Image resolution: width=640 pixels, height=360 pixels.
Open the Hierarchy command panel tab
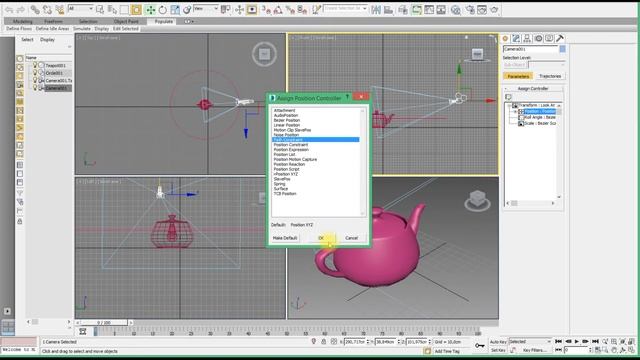pos(527,38)
